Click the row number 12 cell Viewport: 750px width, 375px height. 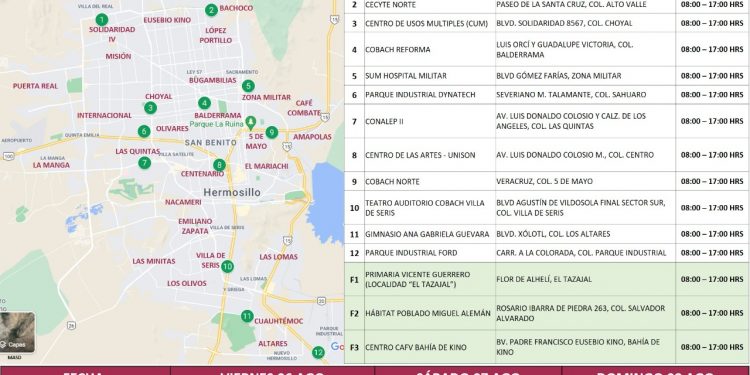pos(354,253)
